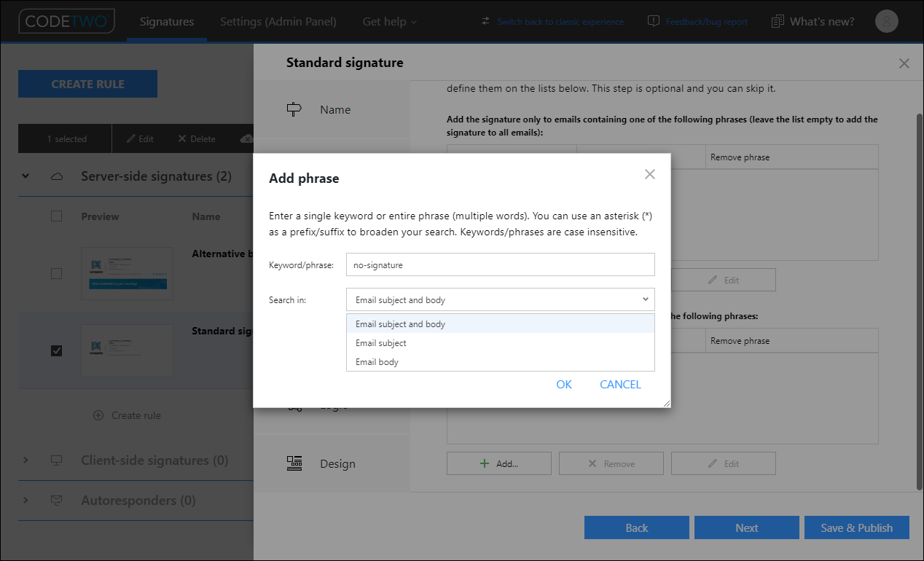Click the Design layout icon
The width and height of the screenshot is (924, 561).
pos(294,463)
